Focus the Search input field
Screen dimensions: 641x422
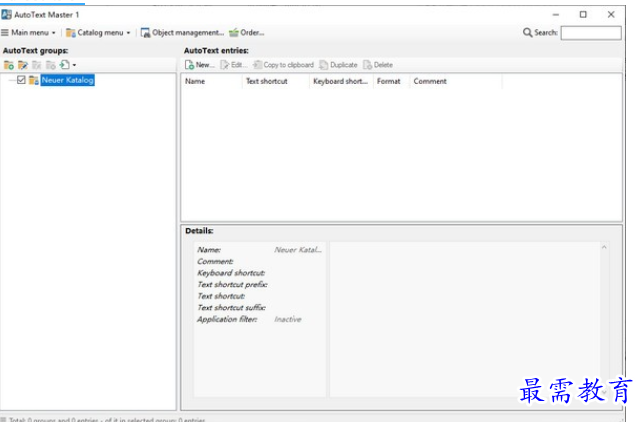pyautogui.click(x=591, y=33)
